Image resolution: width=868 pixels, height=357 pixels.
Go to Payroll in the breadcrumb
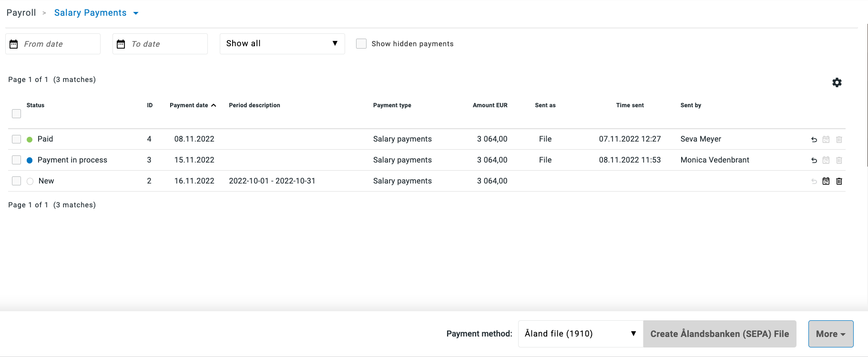pos(21,13)
